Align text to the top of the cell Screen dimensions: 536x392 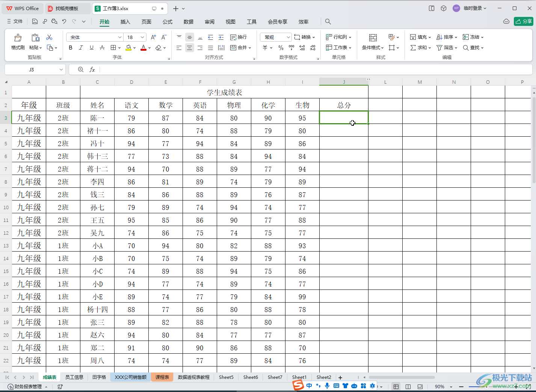[x=179, y=37]
